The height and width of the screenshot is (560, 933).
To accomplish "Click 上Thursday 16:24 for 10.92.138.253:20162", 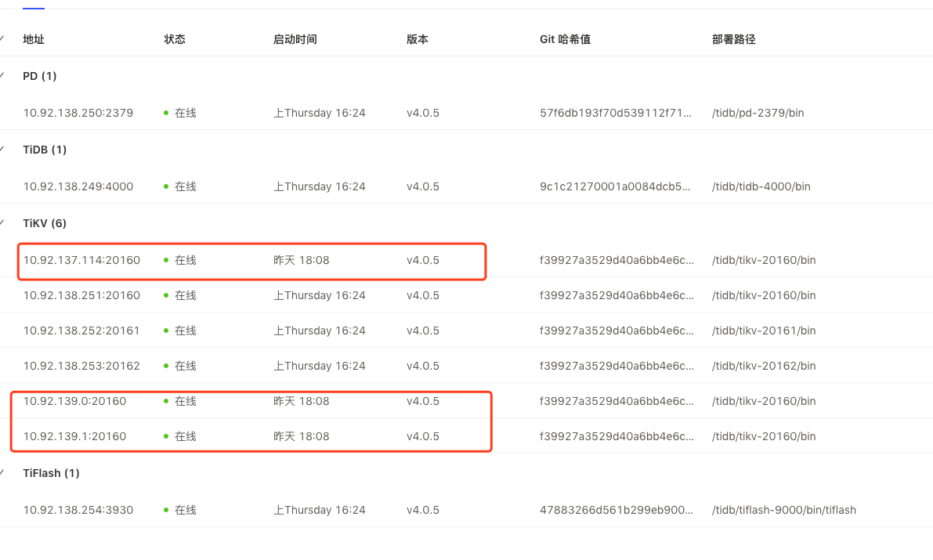I will click(x=320, y=366).
